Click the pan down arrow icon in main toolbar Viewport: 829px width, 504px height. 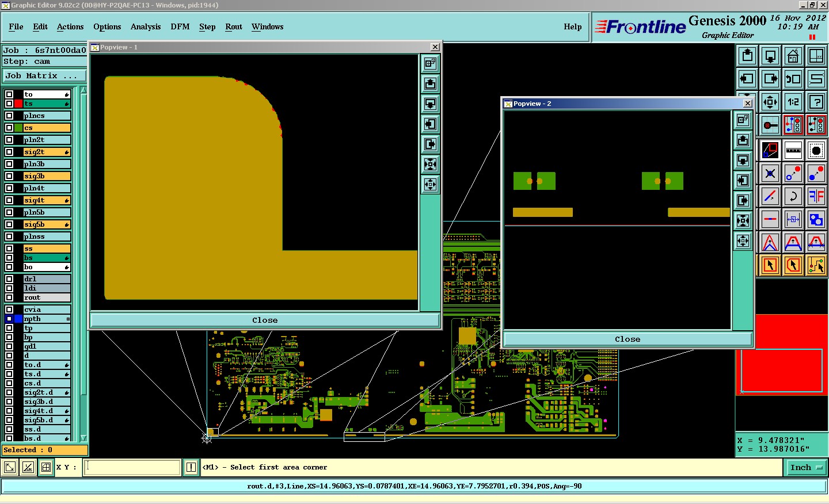coord(770,56)
